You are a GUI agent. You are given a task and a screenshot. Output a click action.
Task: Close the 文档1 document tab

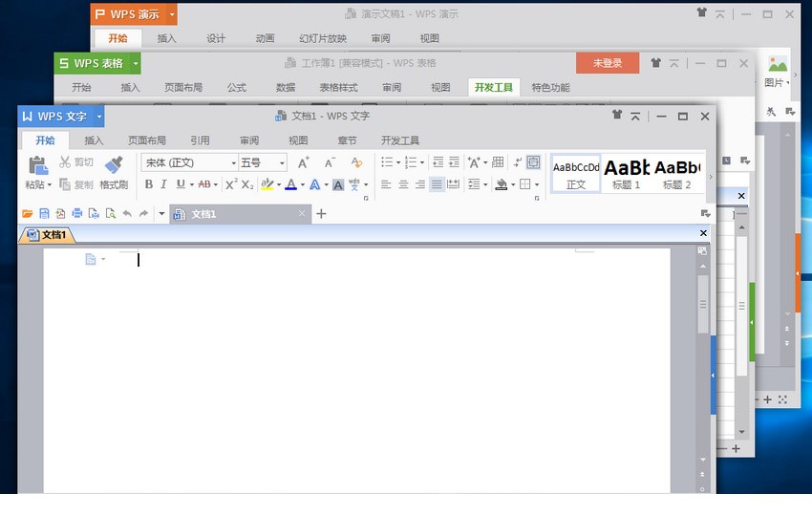pyautogui.click(x=302, y=213)
